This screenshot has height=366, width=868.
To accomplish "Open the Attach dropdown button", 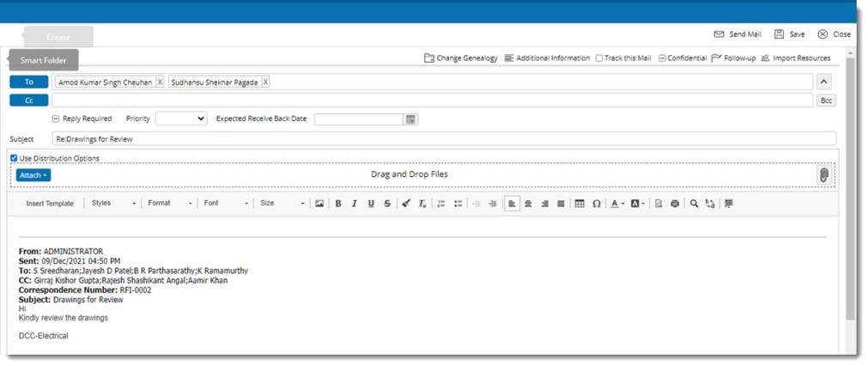I will click(33, 174).
